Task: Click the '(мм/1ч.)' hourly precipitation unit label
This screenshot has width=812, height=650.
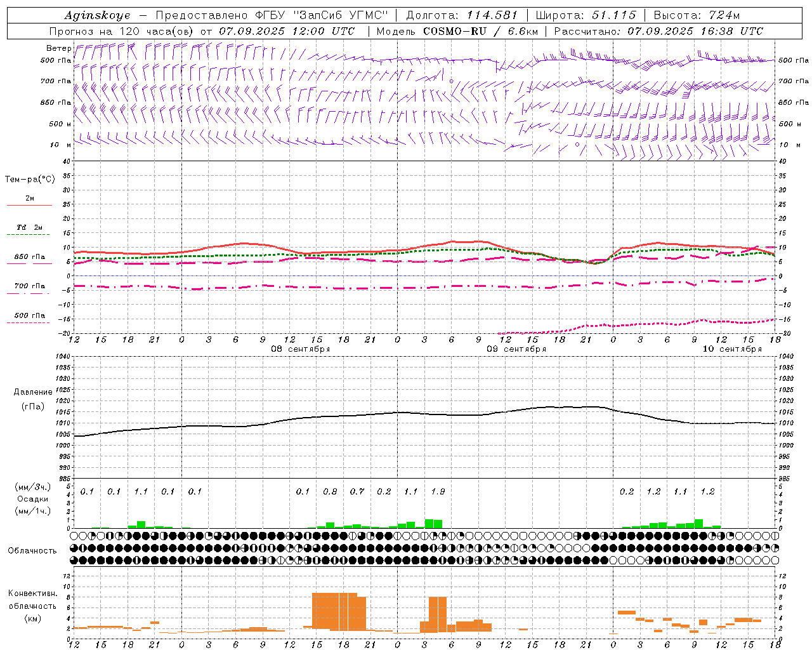Action: (x=33, y=511)
